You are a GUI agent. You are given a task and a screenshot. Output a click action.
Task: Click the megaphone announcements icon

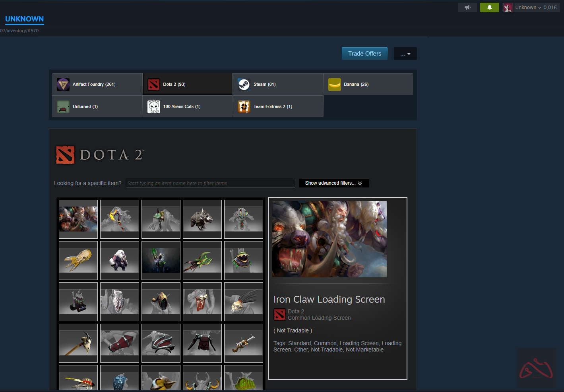(467, 8)
